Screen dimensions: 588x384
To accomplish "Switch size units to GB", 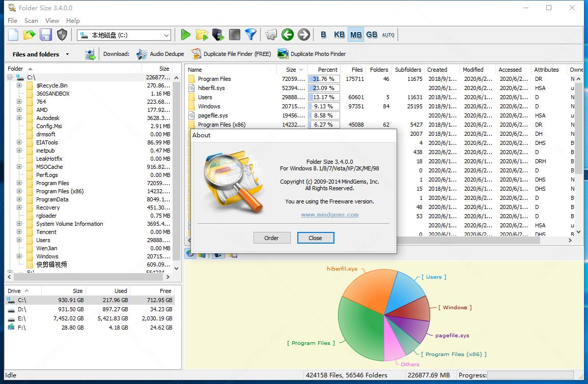I will tap(372, 35).
